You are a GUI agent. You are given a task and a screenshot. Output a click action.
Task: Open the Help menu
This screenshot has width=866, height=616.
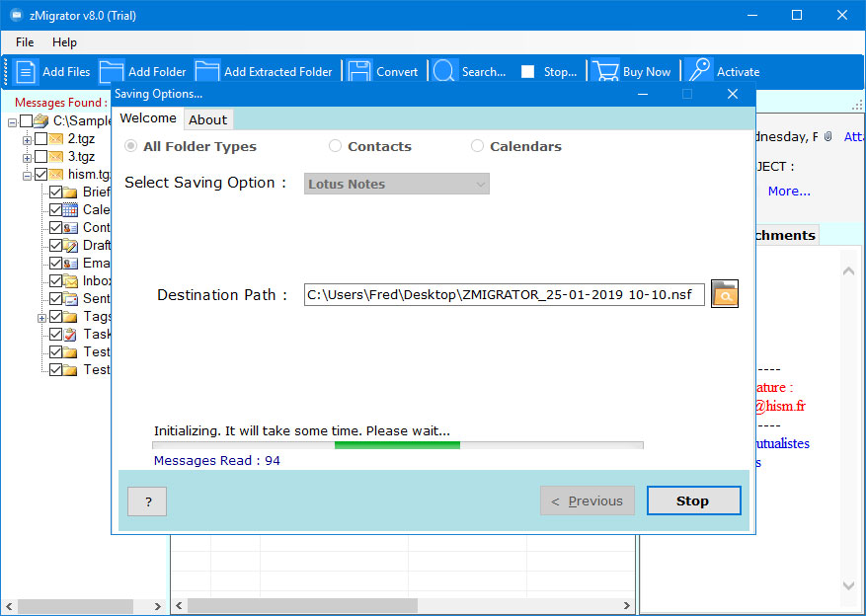click(x=64, y=42)
